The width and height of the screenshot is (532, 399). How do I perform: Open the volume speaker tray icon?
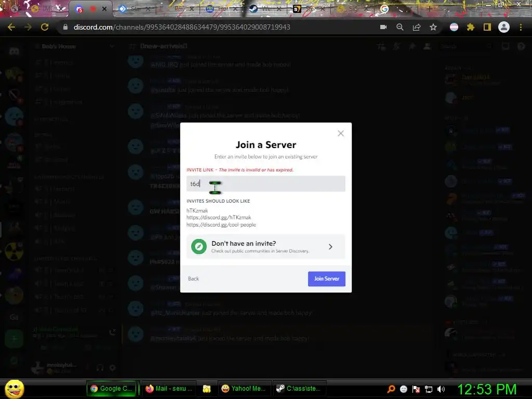pos(441,389)
